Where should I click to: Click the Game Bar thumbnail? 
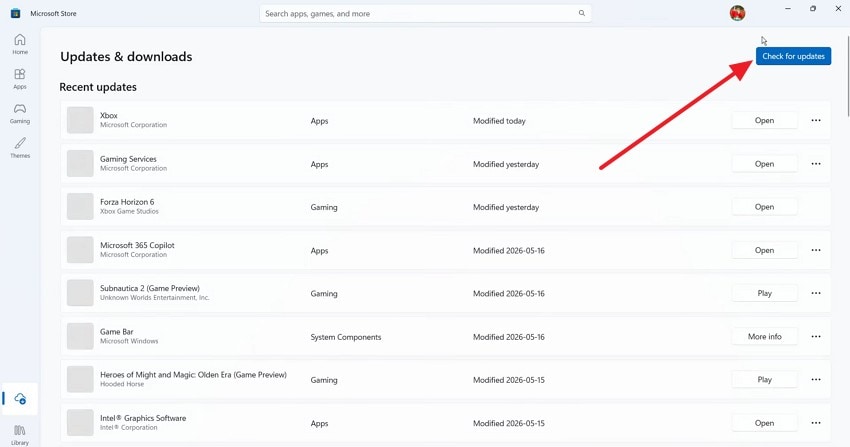pyautogui.click(x=80, y=336)
